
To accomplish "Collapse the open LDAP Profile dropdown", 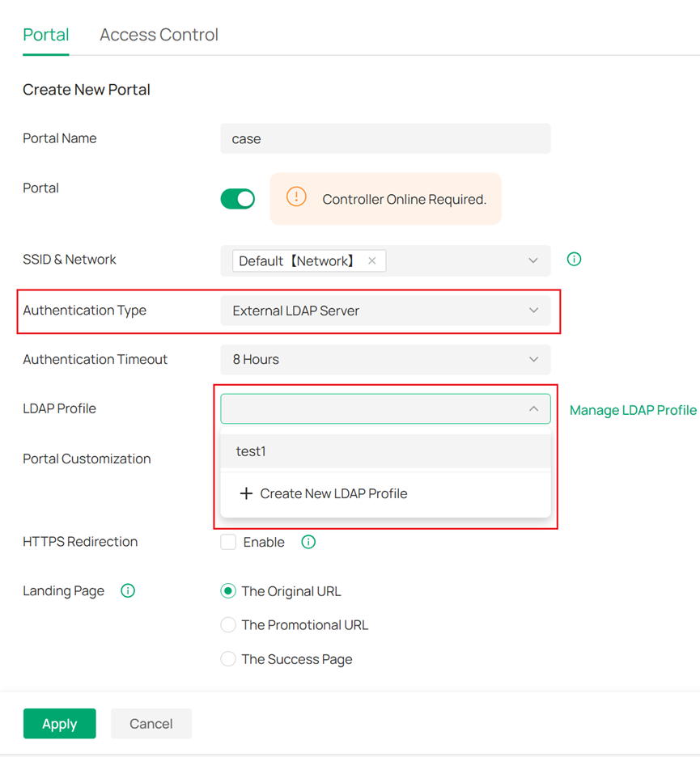I will [533, 408].
